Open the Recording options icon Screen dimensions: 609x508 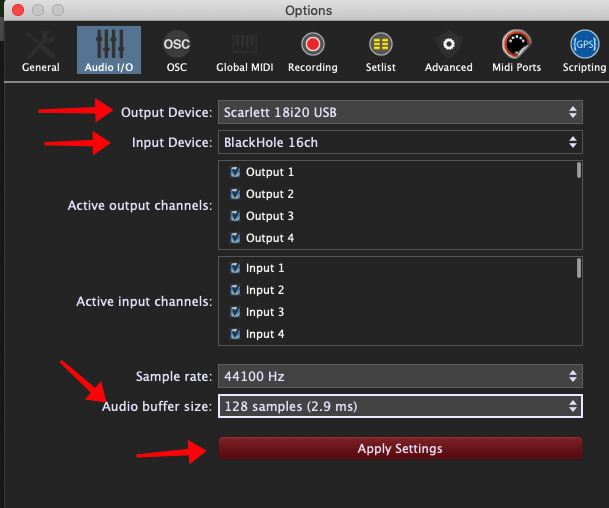click(313, 44)
